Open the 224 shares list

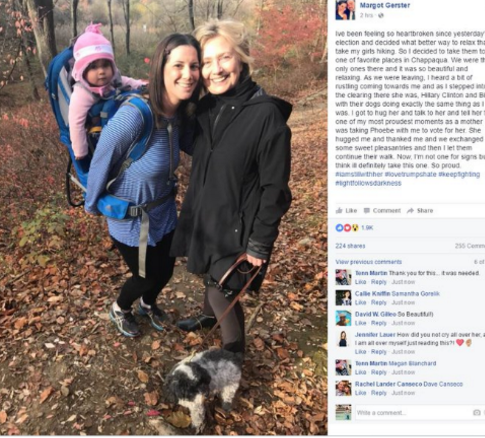[x=350, y=246]
